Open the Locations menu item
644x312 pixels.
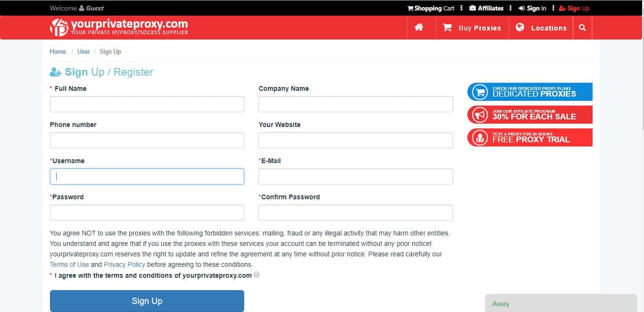coord(541,28)
